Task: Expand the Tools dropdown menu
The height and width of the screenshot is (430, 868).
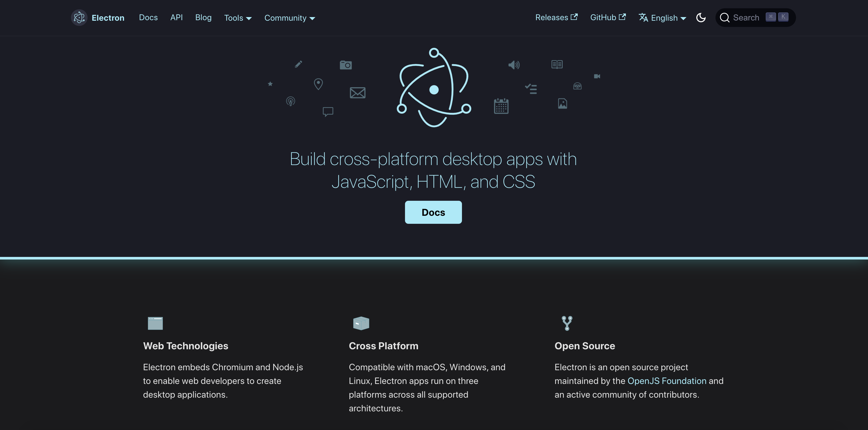Action: (238, 18)
